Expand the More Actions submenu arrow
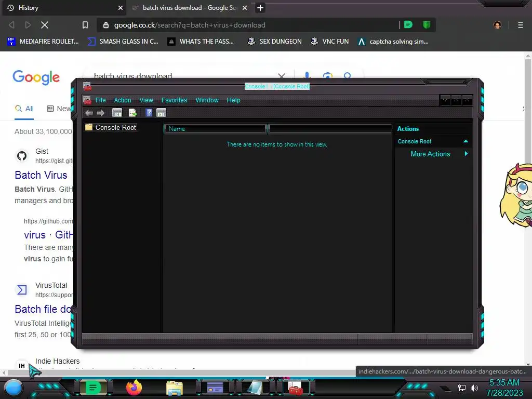The height and width of the screenshot is (399, 532). coord(466,154)
